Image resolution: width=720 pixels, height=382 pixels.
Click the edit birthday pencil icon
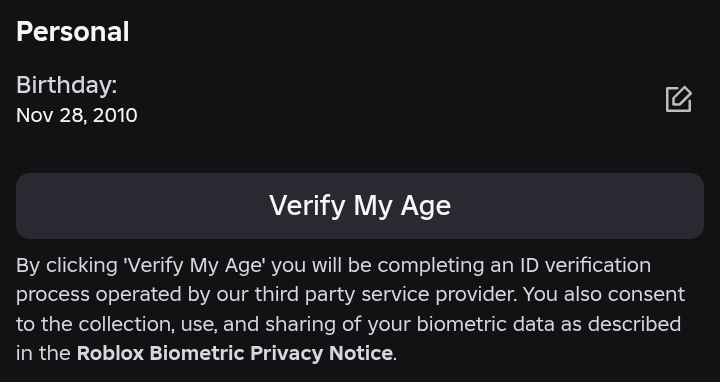[x=679, y=99]
